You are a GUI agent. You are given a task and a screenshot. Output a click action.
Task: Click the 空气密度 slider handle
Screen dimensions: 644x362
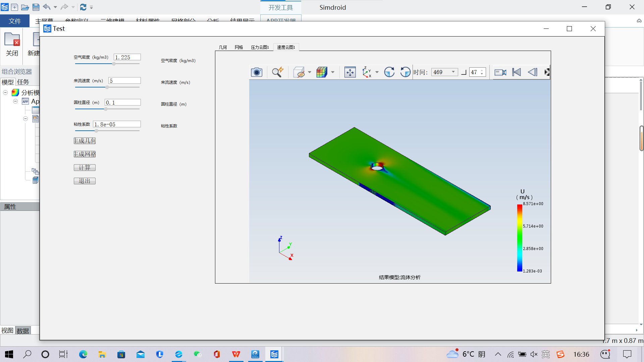pos(114,64)
